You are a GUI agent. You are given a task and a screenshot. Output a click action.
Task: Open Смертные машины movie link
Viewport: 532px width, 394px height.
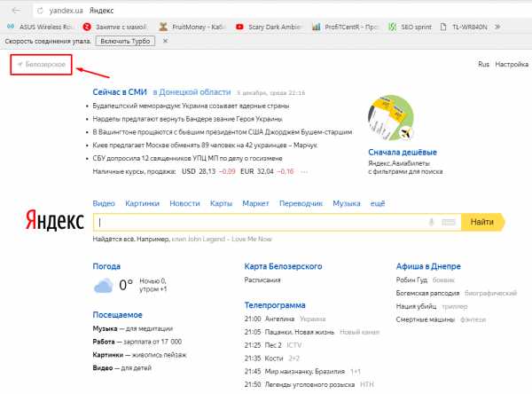tap(425, 319)
